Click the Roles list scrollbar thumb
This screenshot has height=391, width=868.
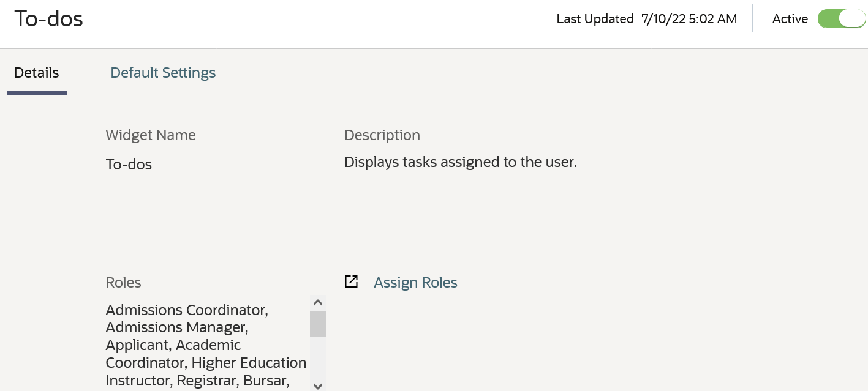point(317,324)
